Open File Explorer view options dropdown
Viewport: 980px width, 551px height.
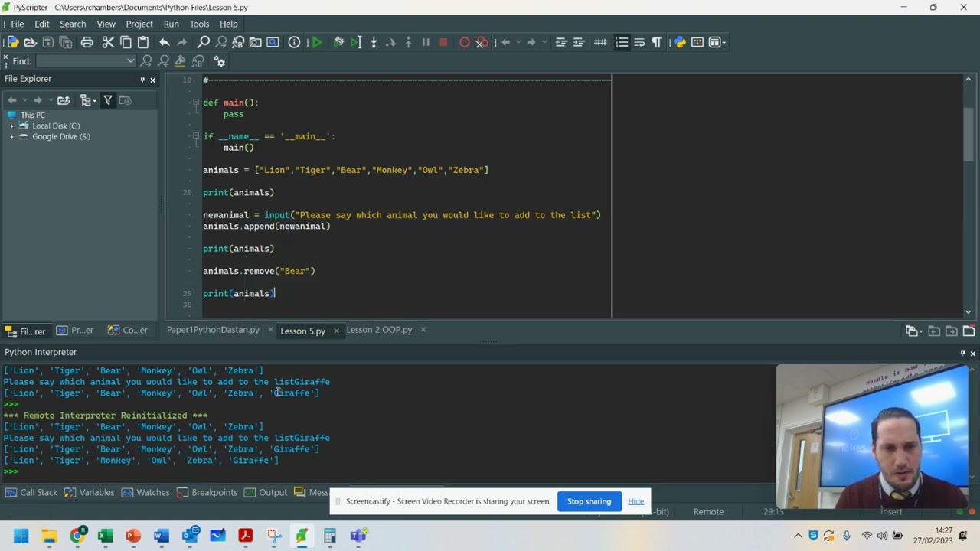[x=88, y=100]
